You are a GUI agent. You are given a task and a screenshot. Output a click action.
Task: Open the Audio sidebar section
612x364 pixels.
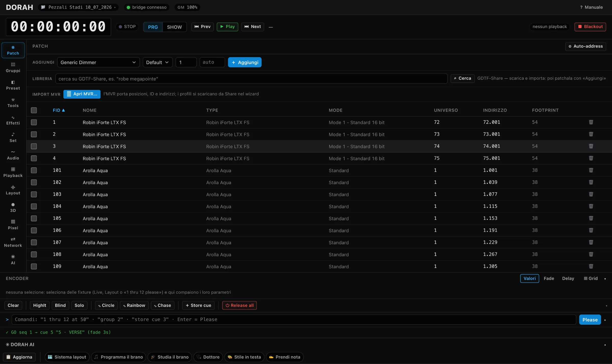click(x=13, y=155)
